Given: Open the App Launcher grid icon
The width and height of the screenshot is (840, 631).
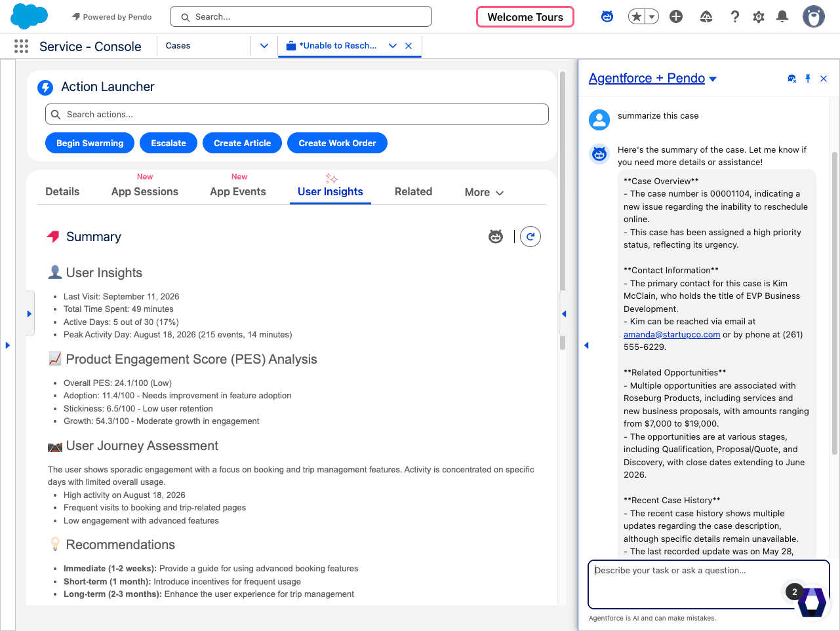Looking at the screenshot, I should tap(21, 46).
